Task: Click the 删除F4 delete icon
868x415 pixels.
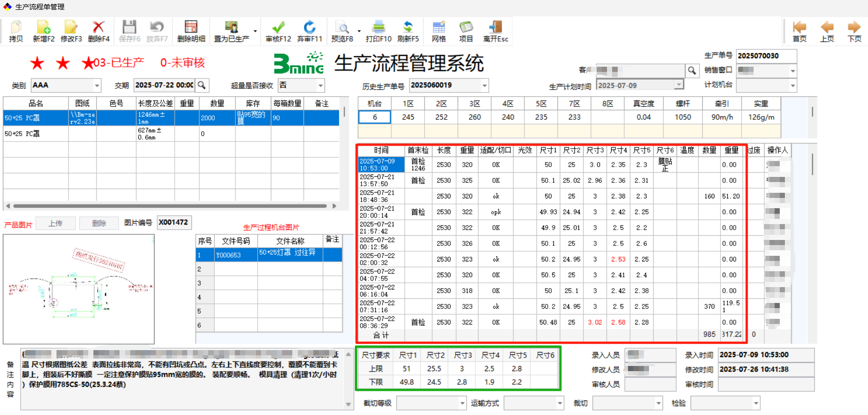Action: 99,28
